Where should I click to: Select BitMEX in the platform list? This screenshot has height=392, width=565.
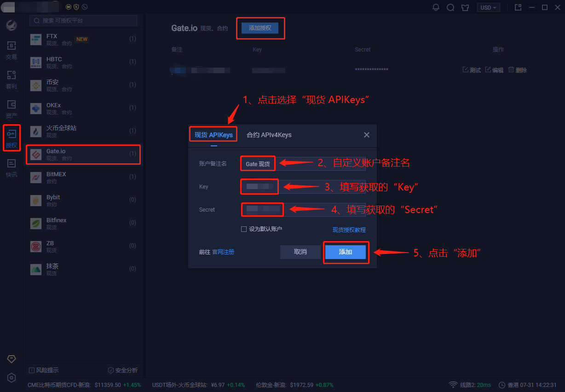click(x=83, y=178)
